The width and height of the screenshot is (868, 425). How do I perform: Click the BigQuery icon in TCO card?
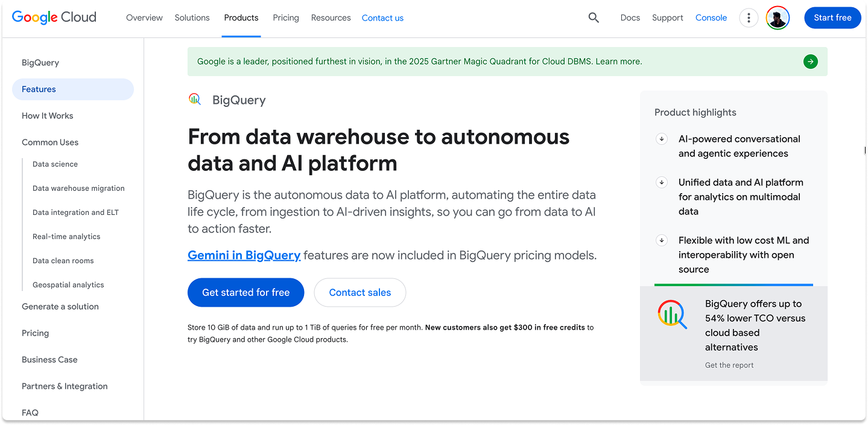pyautogui.click(x=672, y=315)
